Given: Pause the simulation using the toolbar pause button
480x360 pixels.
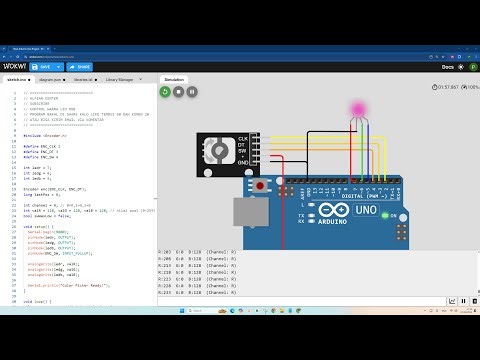Looking at the screenshot, I should [192, 92].
